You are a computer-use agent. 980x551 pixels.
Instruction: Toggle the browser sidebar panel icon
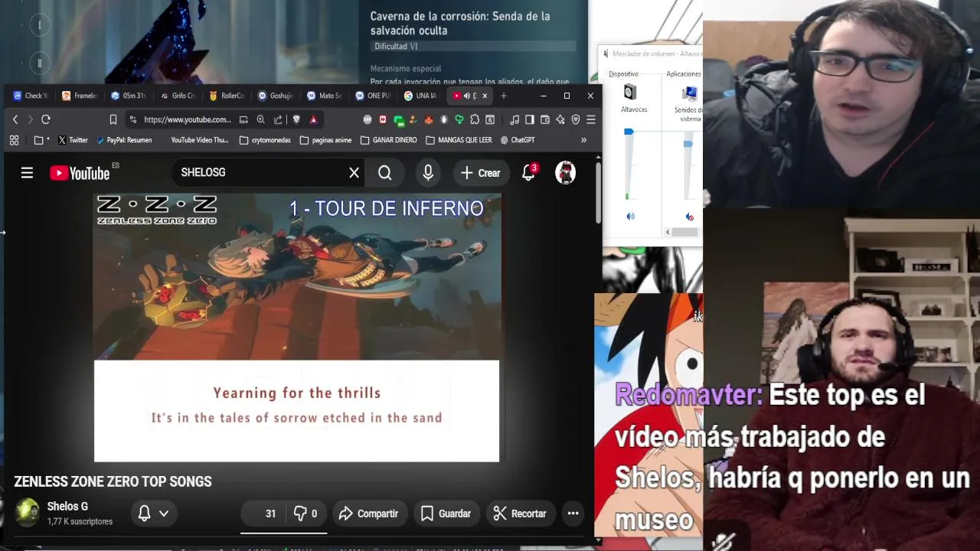(529, 119)
